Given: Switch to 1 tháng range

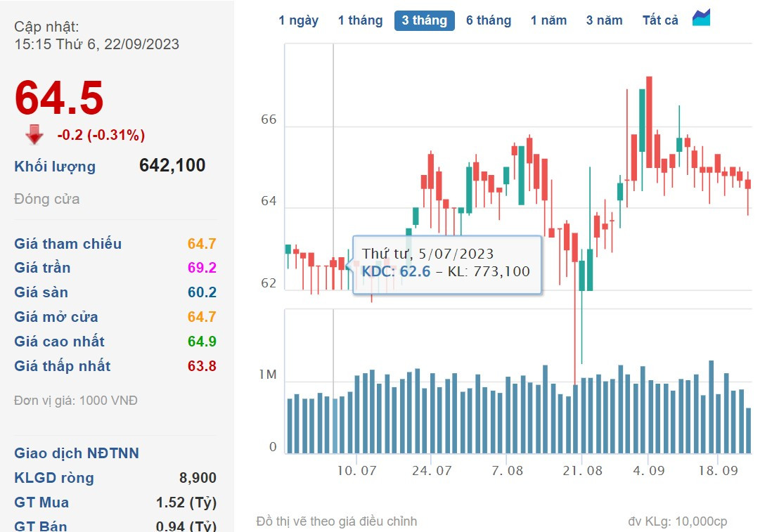Looking at the screenshot, I should point(360,20).
